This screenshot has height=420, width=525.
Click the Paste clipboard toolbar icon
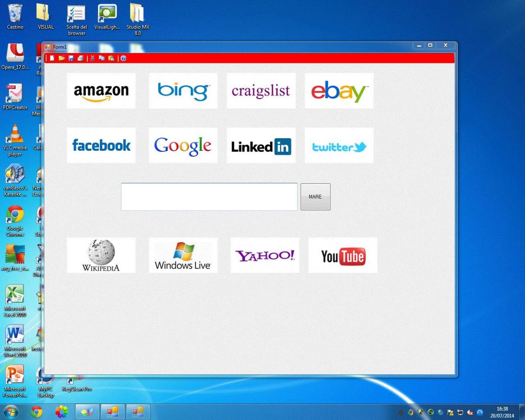tap(112, 58)
